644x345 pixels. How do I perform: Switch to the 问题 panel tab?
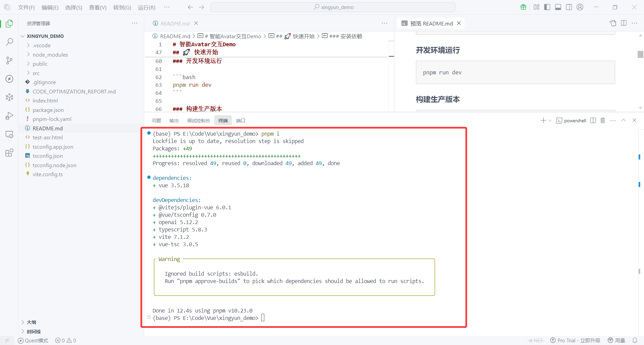(156, 121)
